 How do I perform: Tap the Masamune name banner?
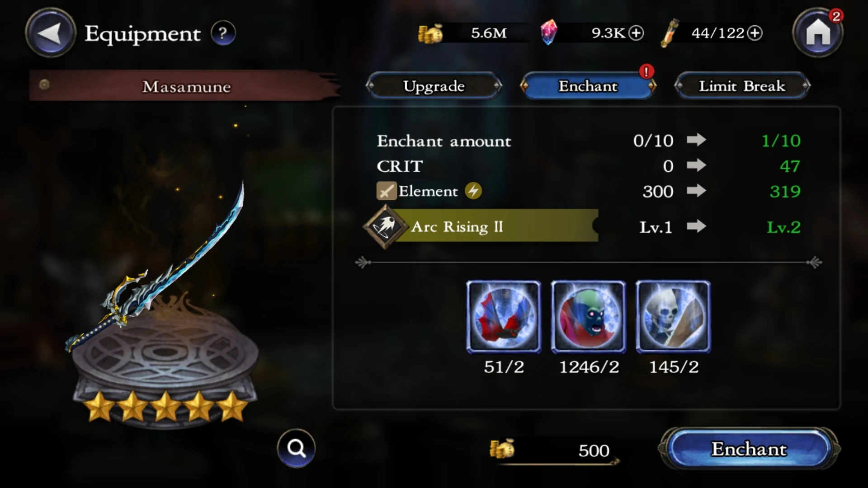(x=185, y=86)
